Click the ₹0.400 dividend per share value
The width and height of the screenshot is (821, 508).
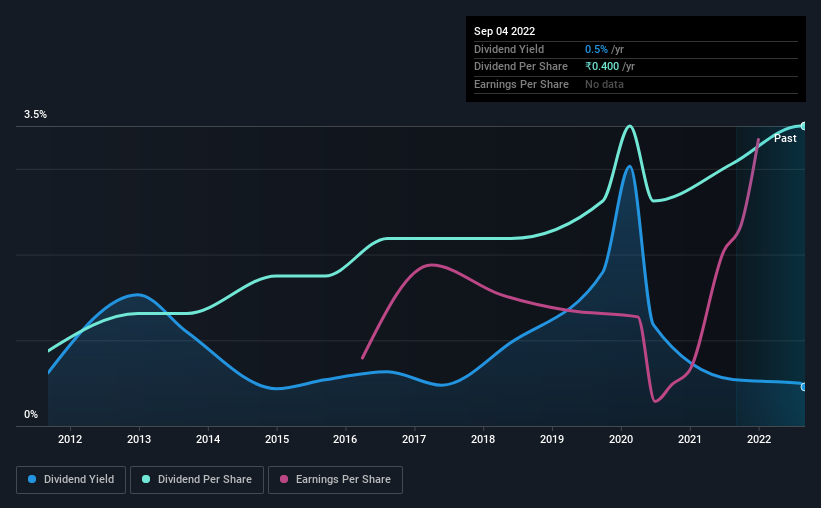pyautogui.click(x=602, y=67)
